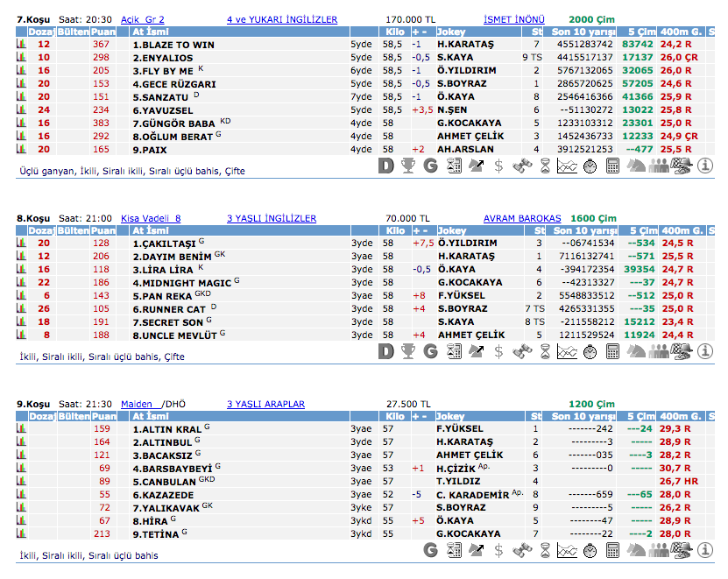
Task: Click the trophy icon below race 7
Action: click(x=408, y=166)
